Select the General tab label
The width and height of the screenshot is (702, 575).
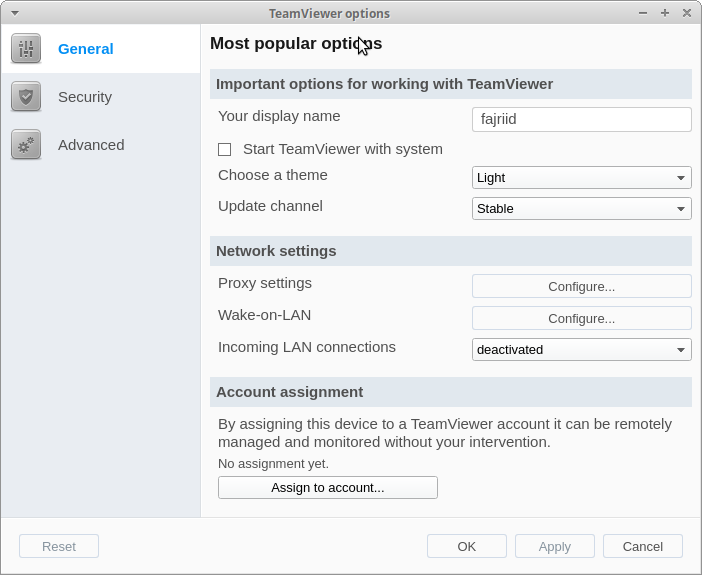point(86,49)
